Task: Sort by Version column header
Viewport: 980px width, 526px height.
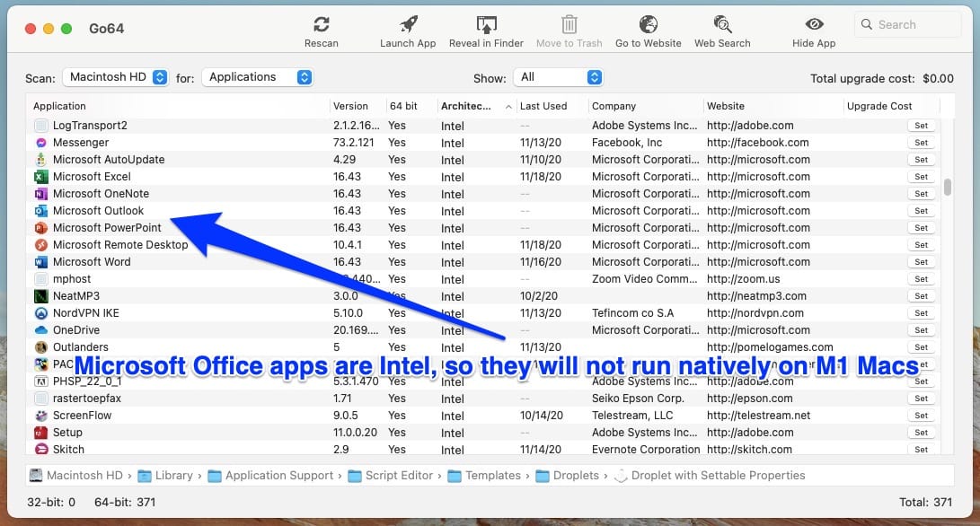Action: [350, 106]
